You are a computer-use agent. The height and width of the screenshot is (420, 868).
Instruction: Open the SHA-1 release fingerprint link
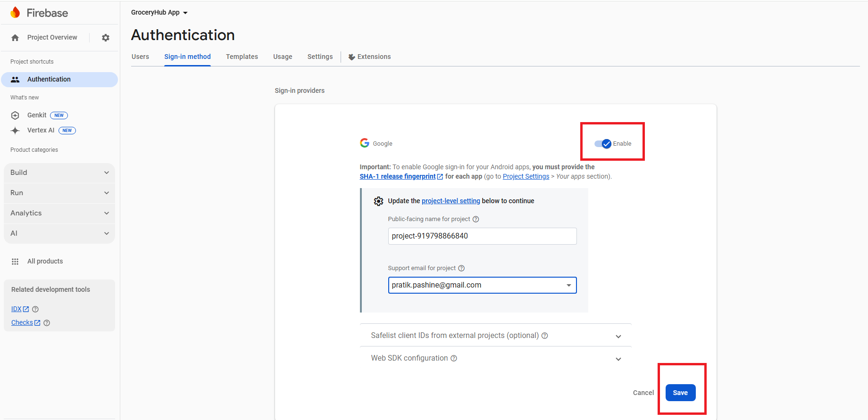click(398, 177)
